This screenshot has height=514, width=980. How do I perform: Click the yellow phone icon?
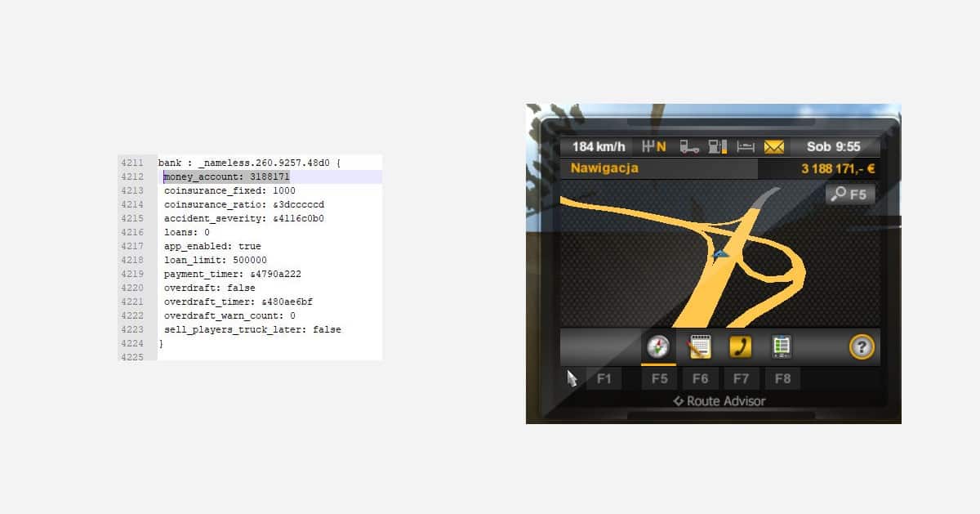(x=741, y=347)
